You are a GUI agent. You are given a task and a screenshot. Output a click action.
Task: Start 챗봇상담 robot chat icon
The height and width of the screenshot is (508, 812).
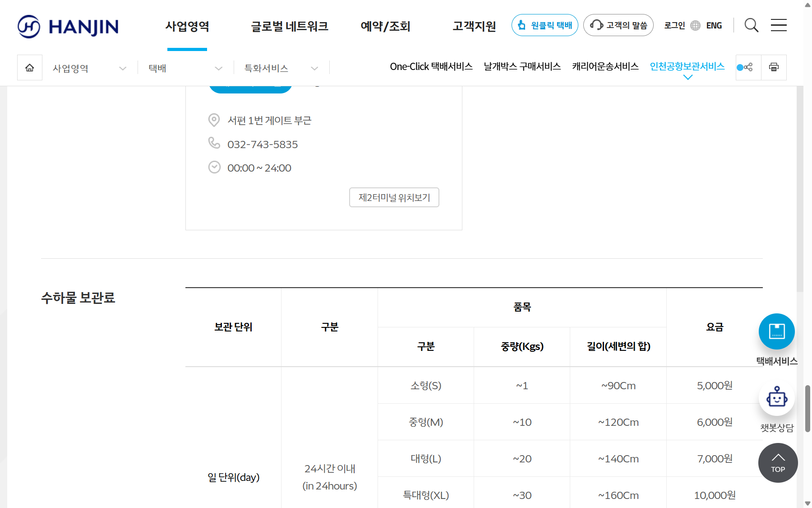(x=777, y=398)
